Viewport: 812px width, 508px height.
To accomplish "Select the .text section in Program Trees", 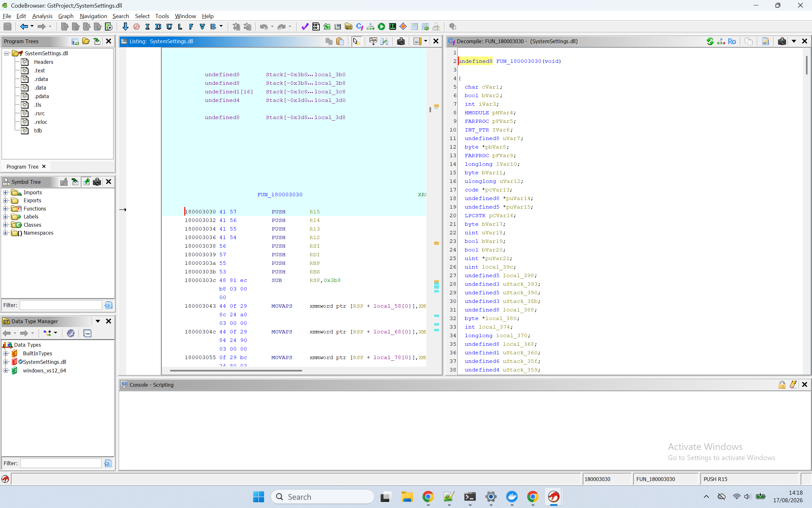I will [39, 70].
